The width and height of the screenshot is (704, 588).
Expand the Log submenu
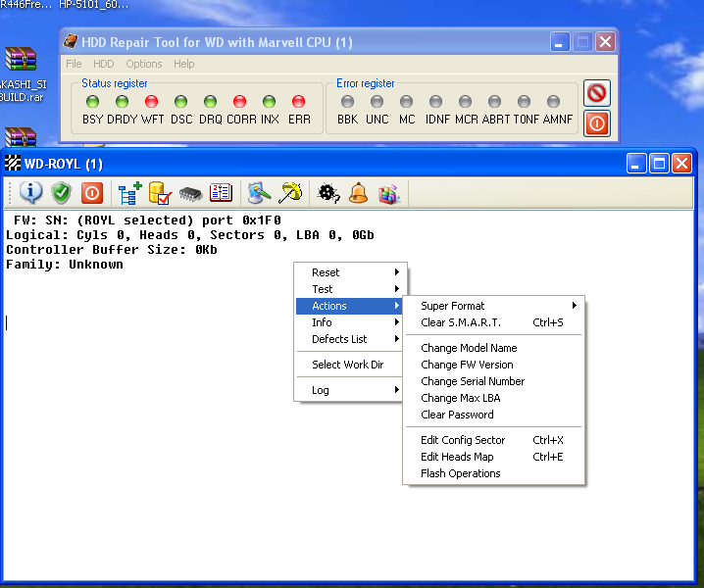tap(350, 390)
